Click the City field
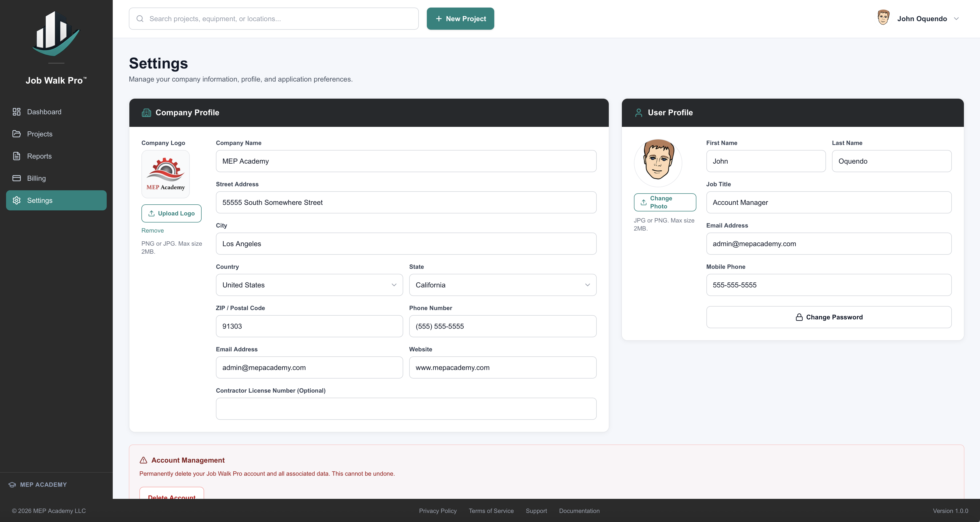This screenshot has height=522, width=980. 406,243
